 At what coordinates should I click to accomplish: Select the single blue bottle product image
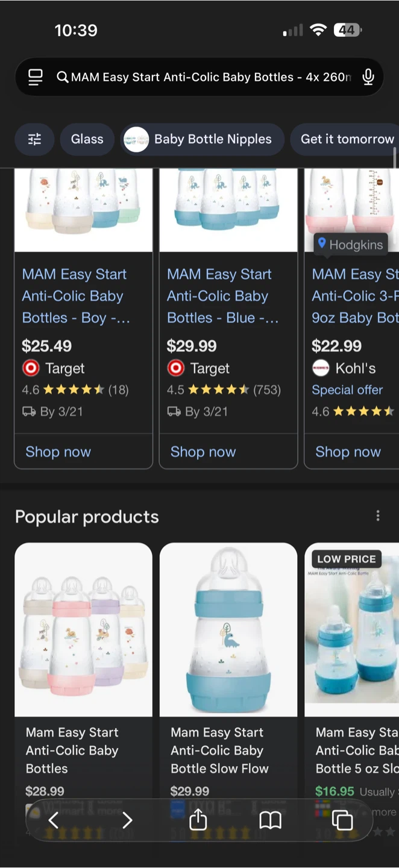pos(228,630)
